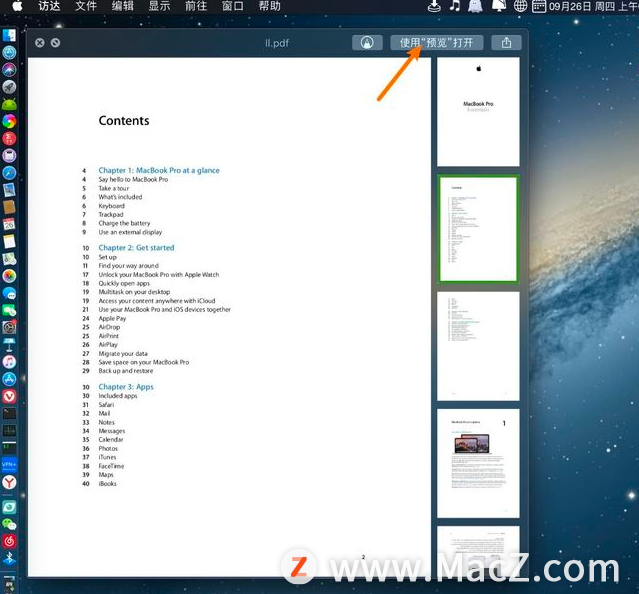Open the blue Messages bubble in dock
The width and height of the screenshot is (639, 594).
click(9, 293)
